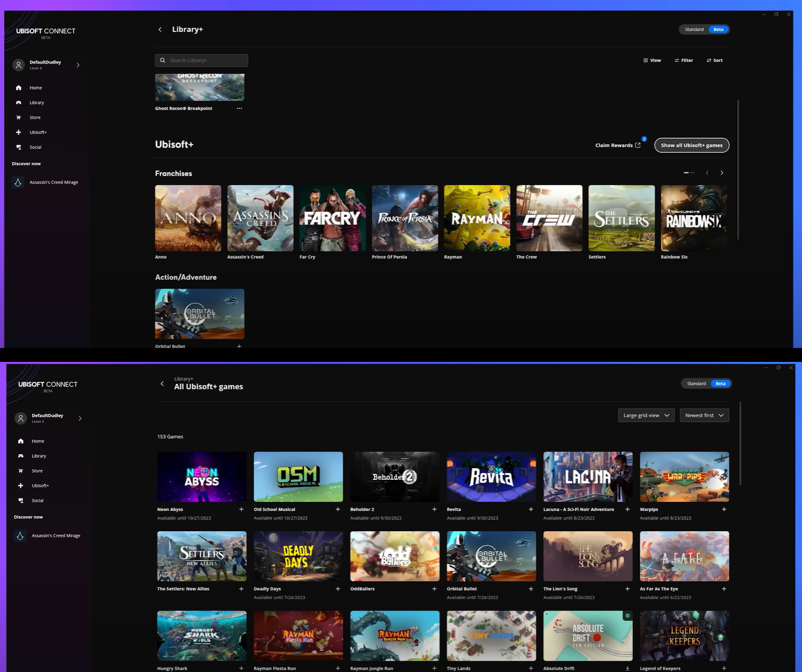Add Neon Abyss with its plus icon
This screenshot has height=672, width=802.
(x=241, y=509)
